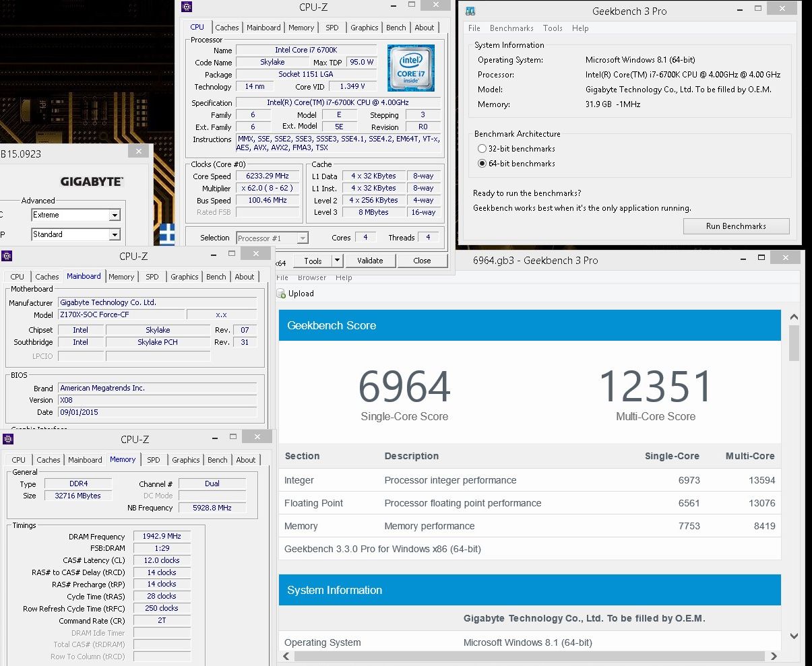The width and height of the screenshot is (812, 666).
Task: Click the BIOS Date value 09/01/2015
Action: tap(157, 412)
